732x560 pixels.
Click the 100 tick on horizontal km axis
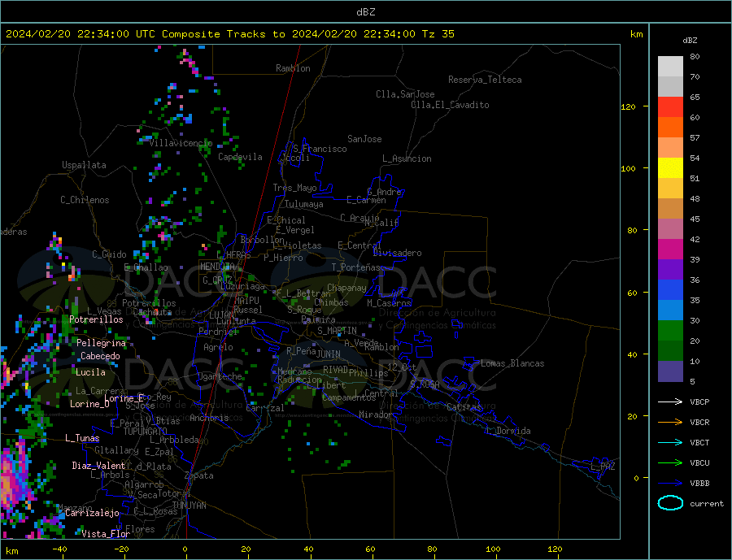click(x=493, y=549)
